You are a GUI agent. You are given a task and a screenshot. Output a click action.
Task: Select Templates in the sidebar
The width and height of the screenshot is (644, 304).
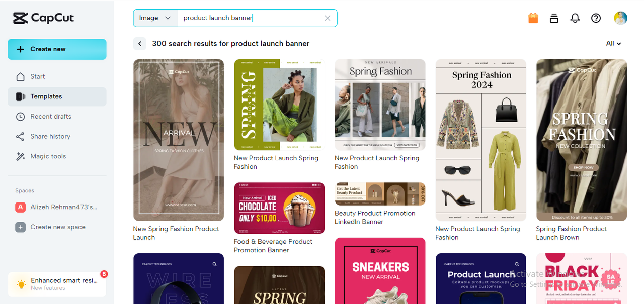[46, 96]
